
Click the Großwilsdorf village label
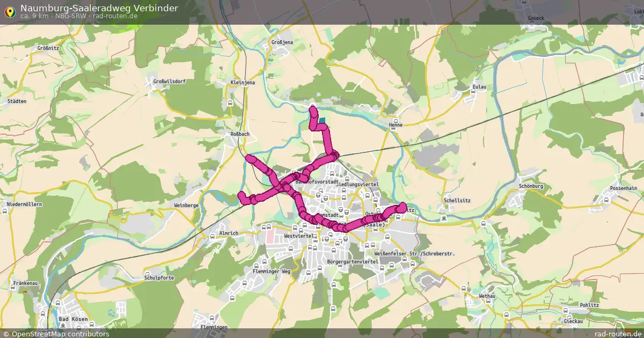point(169,82)
